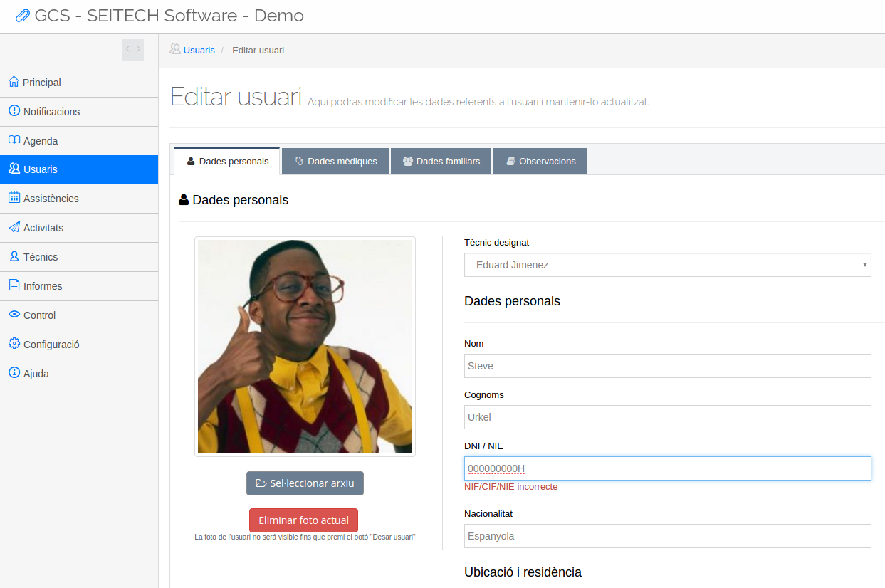The width and height of the screenshot is (885, 588).
Task: Open Configuració section
Action: [x=79, y=345]
